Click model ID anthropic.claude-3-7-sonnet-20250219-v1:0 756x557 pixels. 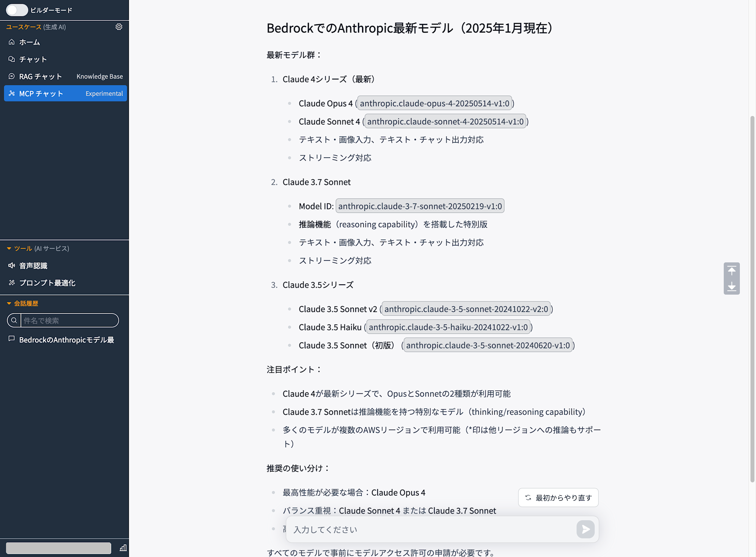click(x=420, y=206)
